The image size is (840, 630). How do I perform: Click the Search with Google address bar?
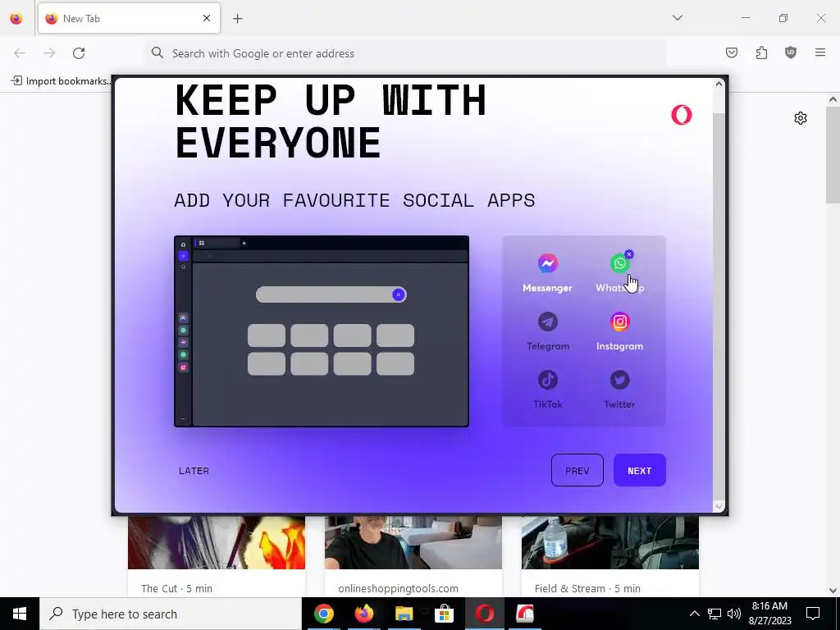(405, 53)
